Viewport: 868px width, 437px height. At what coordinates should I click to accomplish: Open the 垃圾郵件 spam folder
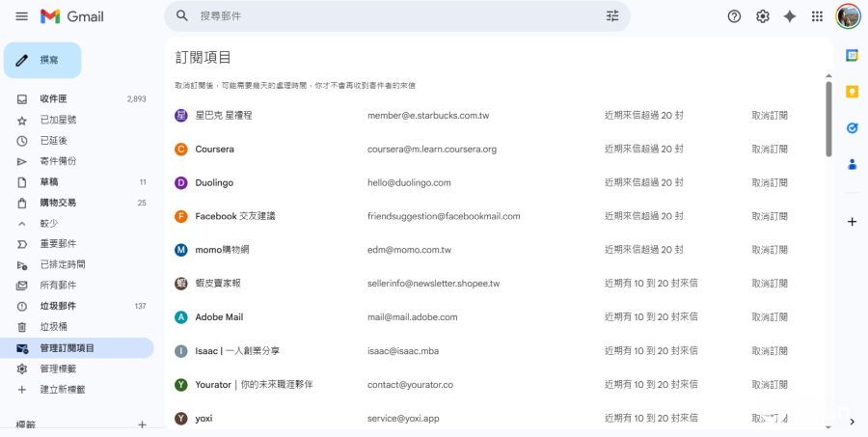(x=58, y=306)
